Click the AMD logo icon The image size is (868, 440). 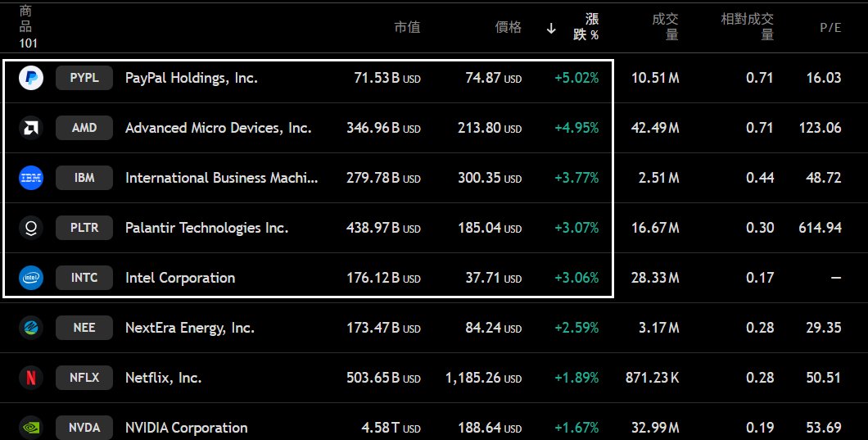point(31,128)
